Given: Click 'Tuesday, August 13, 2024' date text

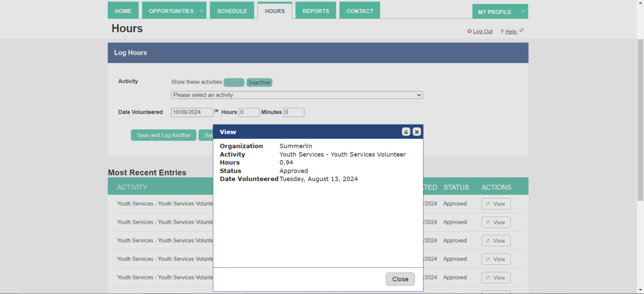Looking at the screenshot, I should click(318, 179).
